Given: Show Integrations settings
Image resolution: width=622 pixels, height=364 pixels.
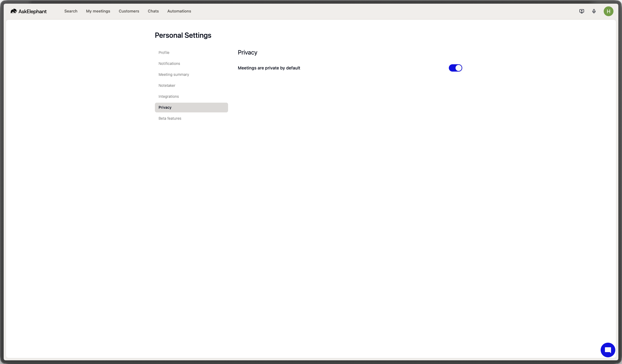Looking at the screenshot, I should coord(191,97).
